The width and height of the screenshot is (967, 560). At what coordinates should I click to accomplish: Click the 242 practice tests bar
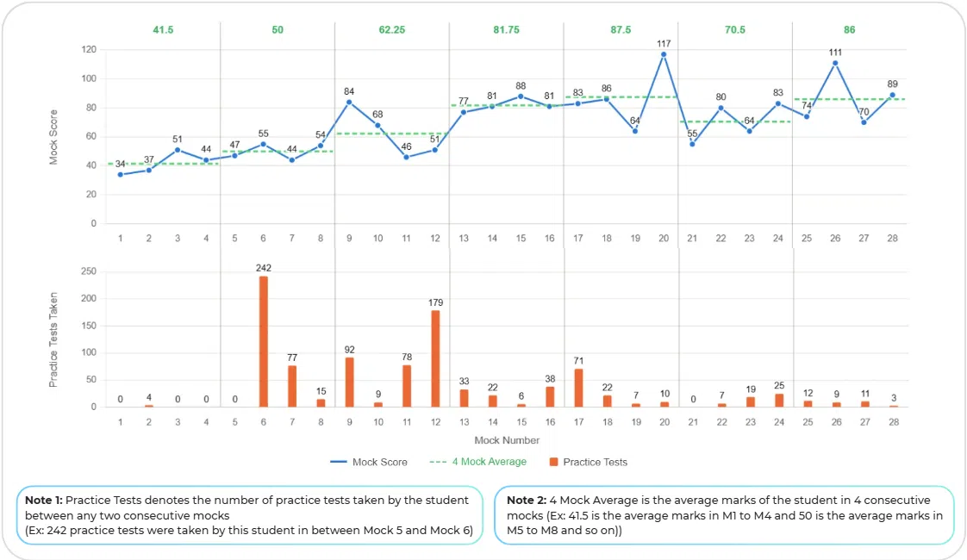pyautogui.click(x=264, y=342)
